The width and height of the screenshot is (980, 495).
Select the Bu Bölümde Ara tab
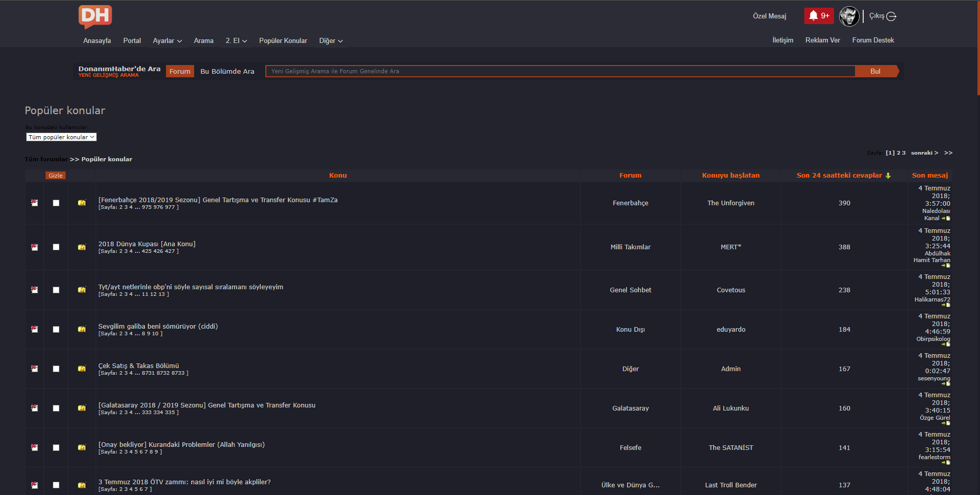[227, 71]
